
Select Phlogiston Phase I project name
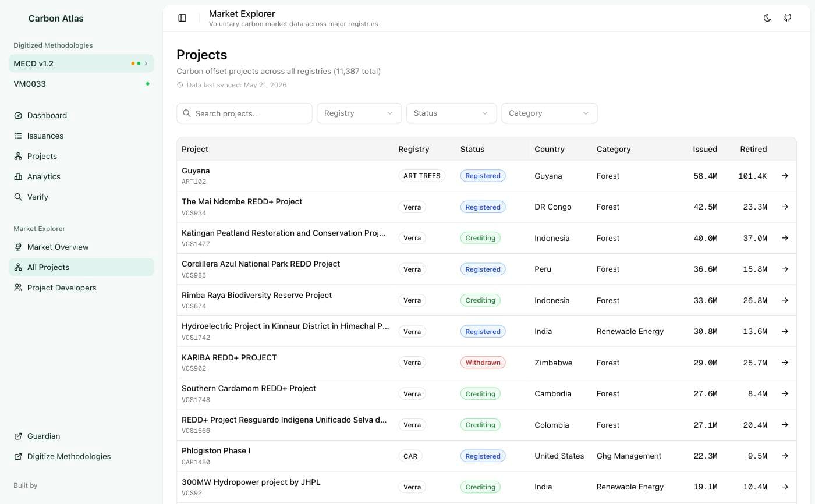(216, 450)
